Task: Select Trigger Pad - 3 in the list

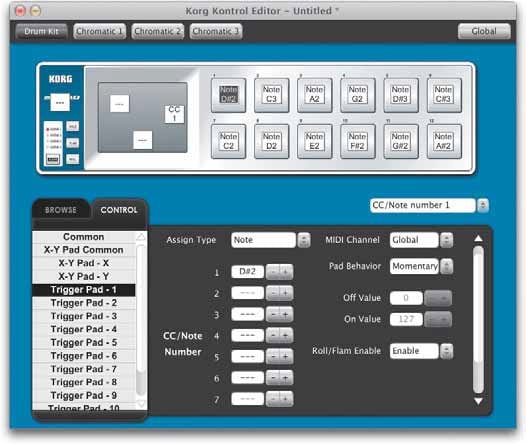Action: pyautogui.click(x=84, y=316)
